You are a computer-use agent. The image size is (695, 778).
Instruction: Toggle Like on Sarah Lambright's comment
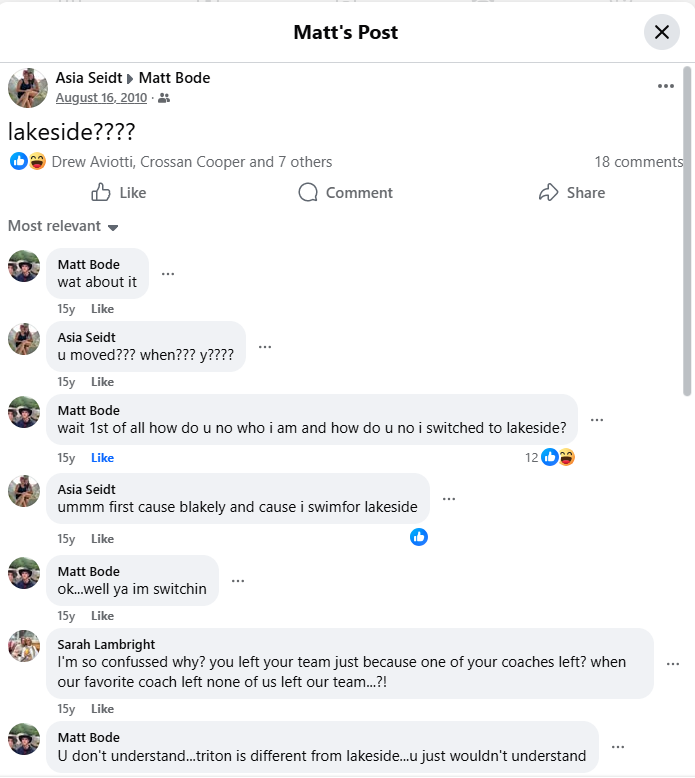(102, 709)
